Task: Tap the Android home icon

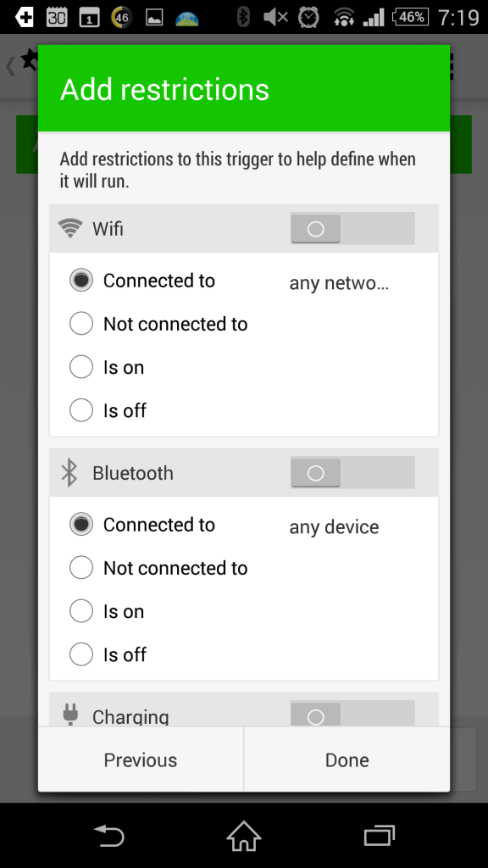Action: (243, 836)
